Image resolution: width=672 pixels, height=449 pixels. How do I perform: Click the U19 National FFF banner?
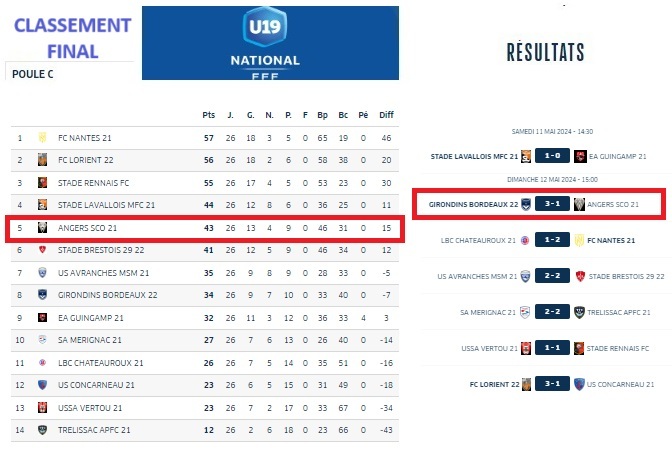click(270, 43)
